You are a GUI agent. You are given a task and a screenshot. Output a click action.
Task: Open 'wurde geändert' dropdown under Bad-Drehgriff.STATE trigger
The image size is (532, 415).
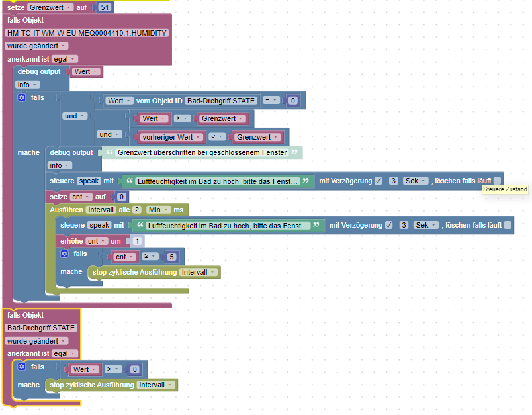click(x=36, y=341)
